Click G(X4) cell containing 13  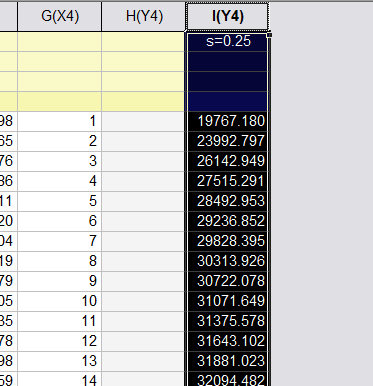pos(60,361)
